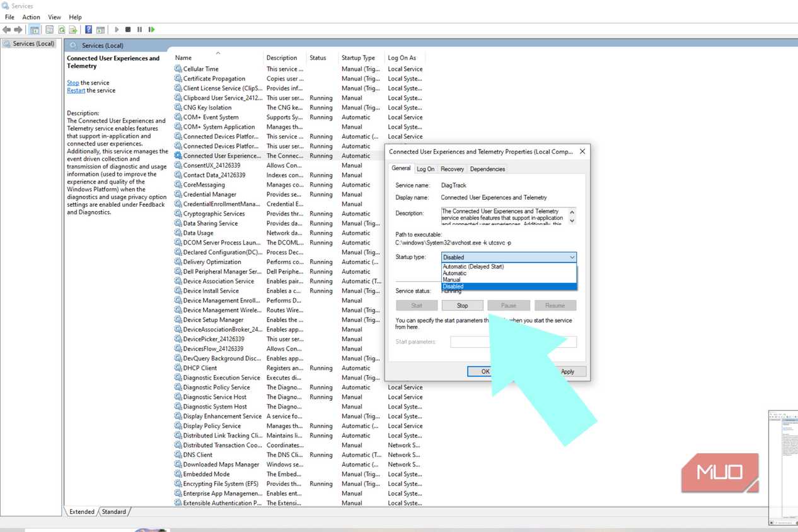Click the Restart the service link
The width and height of the screenshot is (798, 532).
(76, 90)
